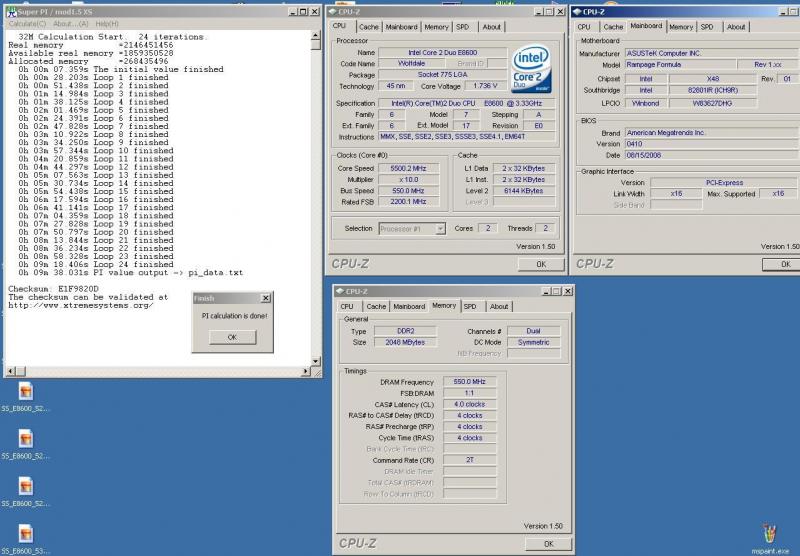Screen dimensions: 800x556
Task: Click Super PI vertical scrollbar down arrow
Action: 316,361
